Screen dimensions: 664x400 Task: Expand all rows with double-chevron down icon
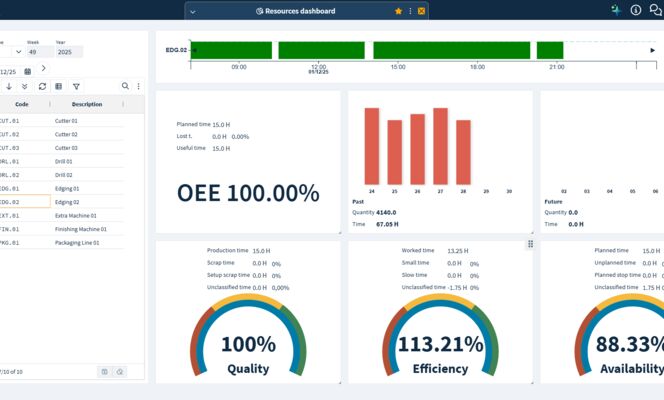[x=25, y=87]
